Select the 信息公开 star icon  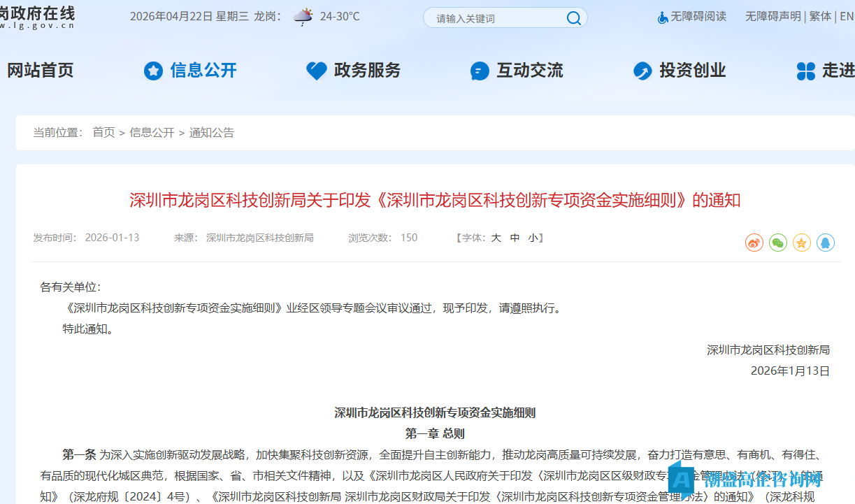[152, 71]
